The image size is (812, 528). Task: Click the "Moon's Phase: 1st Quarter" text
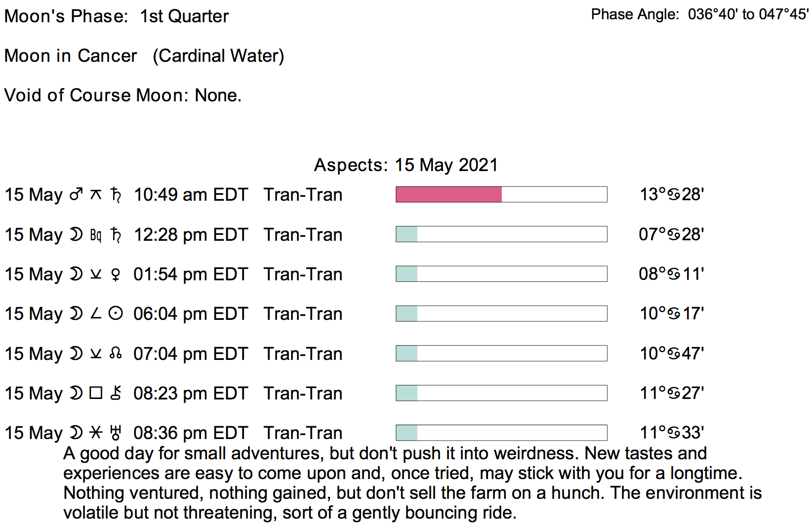(117, 16)
